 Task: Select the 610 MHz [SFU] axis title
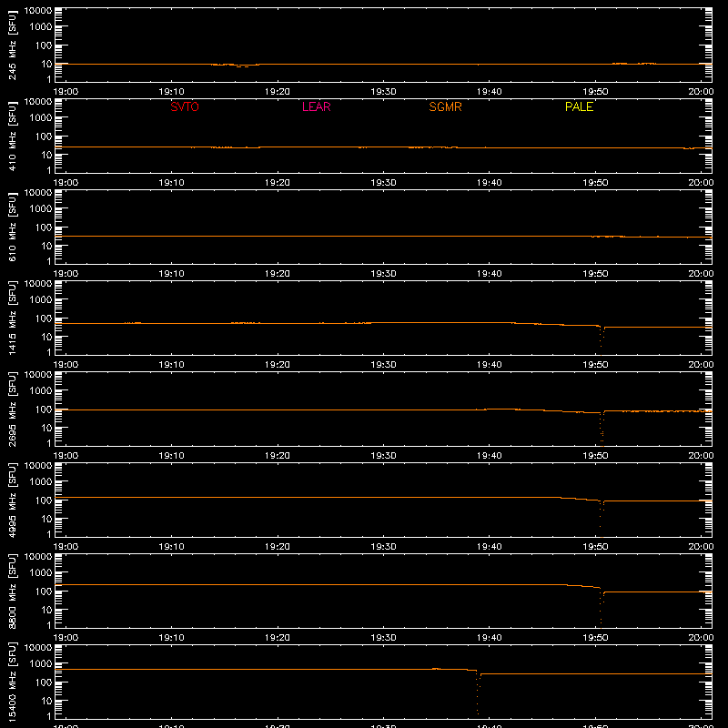(12, 227)
